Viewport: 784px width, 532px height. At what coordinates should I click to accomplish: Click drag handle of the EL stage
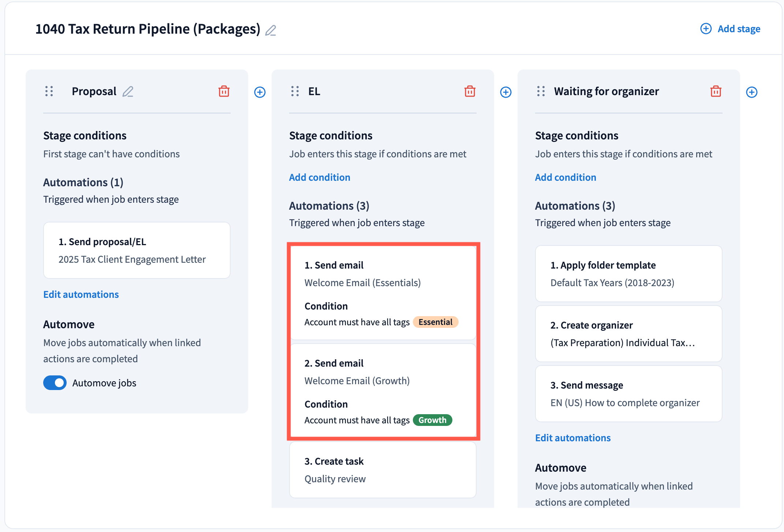[x=295, y=91]
